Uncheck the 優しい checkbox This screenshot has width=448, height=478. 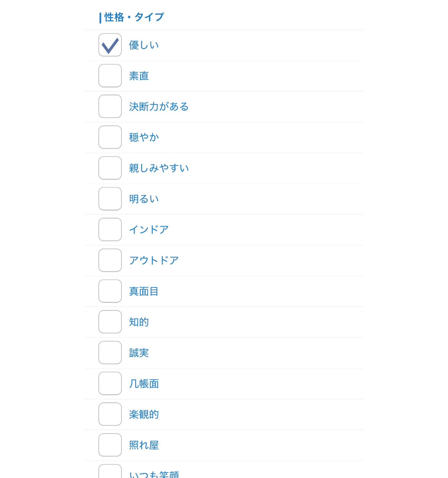point(110,45)
